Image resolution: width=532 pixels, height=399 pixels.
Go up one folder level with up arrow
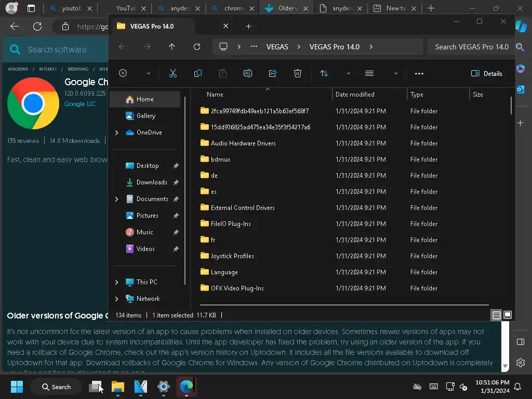(171, 47)
